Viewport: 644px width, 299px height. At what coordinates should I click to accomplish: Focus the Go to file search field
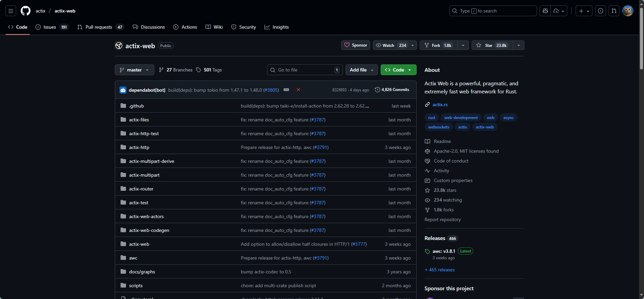pos(305,70)
